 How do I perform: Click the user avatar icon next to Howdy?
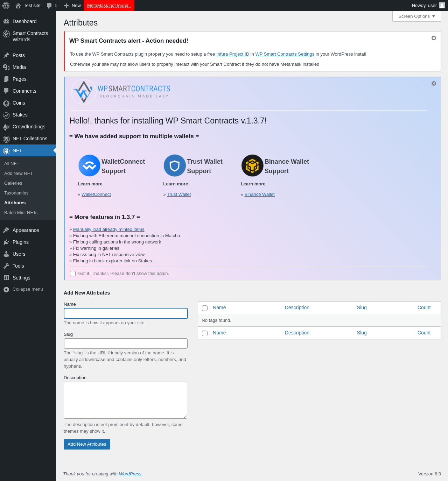click(x=442, y=5)
